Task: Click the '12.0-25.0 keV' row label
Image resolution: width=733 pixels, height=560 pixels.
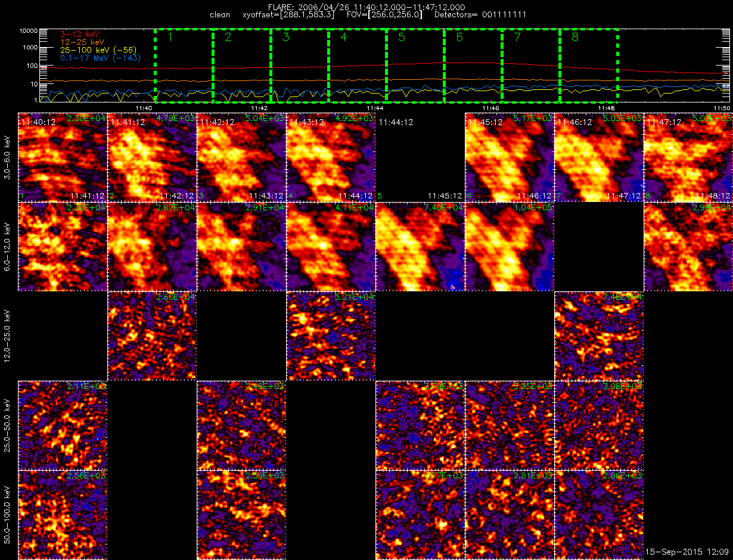Action: click(x=8, y=336)
